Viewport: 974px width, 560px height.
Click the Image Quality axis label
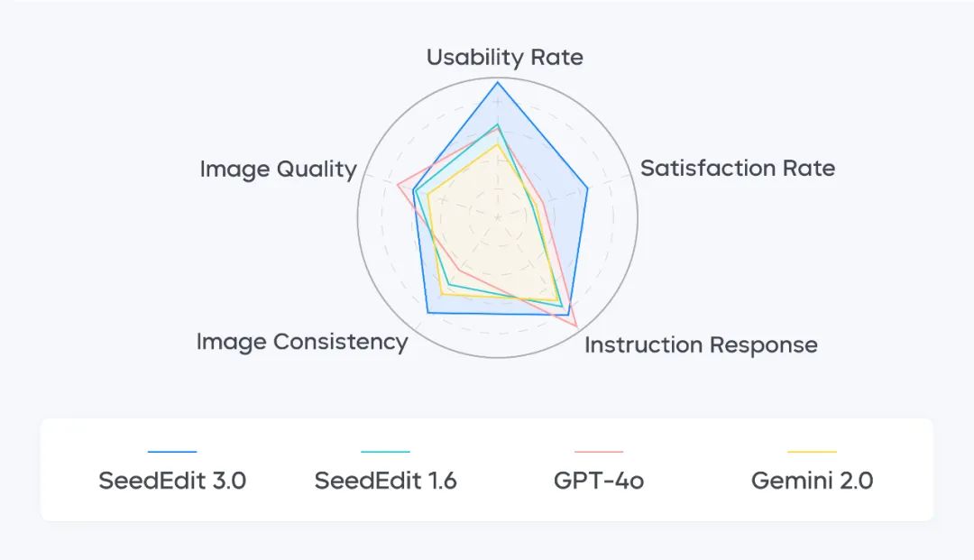pos(278,169)
